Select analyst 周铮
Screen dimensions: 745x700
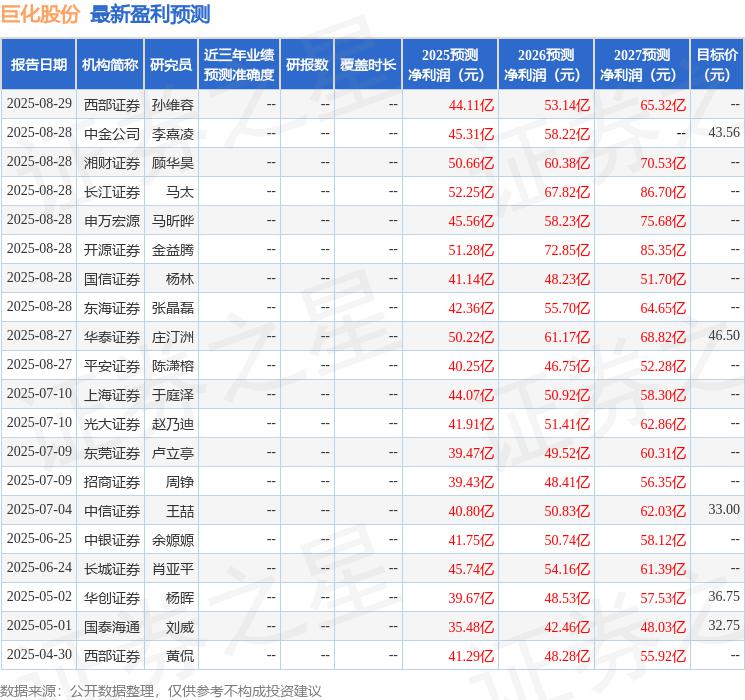click(180, 482)
